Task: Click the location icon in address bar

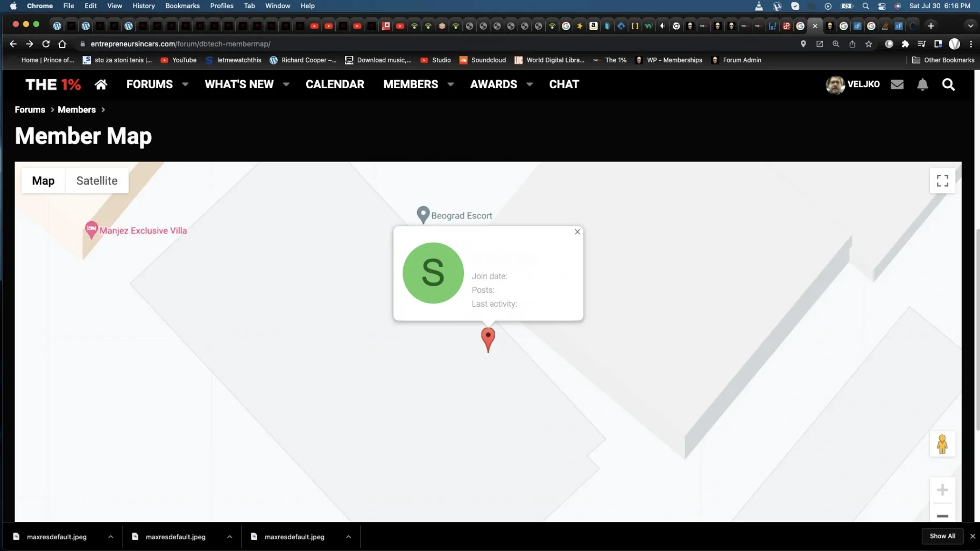Action: (803, 44)
